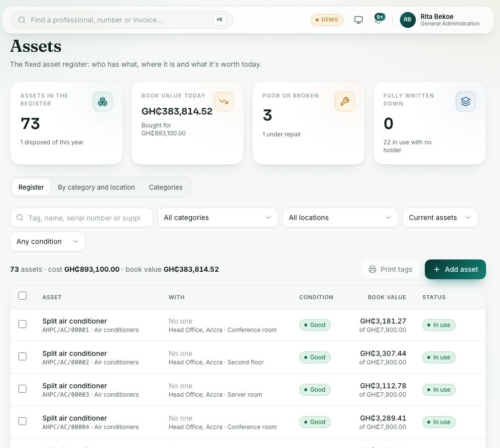
Task: Click the 1 disposed of this year text
Action: click(x=52, y=142)
